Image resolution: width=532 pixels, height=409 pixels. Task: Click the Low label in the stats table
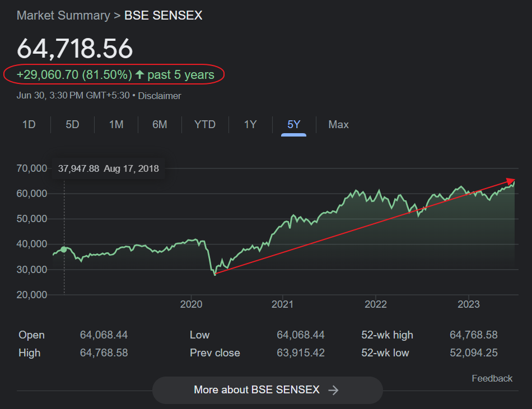(199, 335)
